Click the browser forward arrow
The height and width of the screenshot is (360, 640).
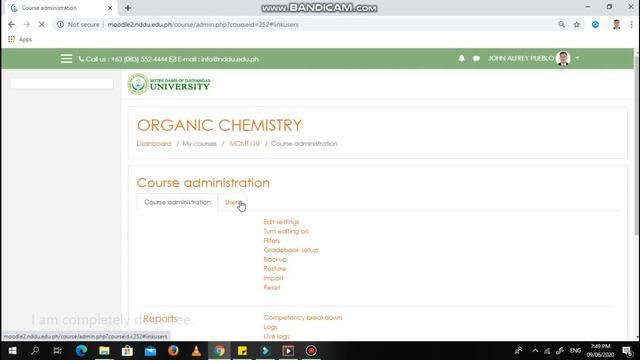(x=27, y=24)
